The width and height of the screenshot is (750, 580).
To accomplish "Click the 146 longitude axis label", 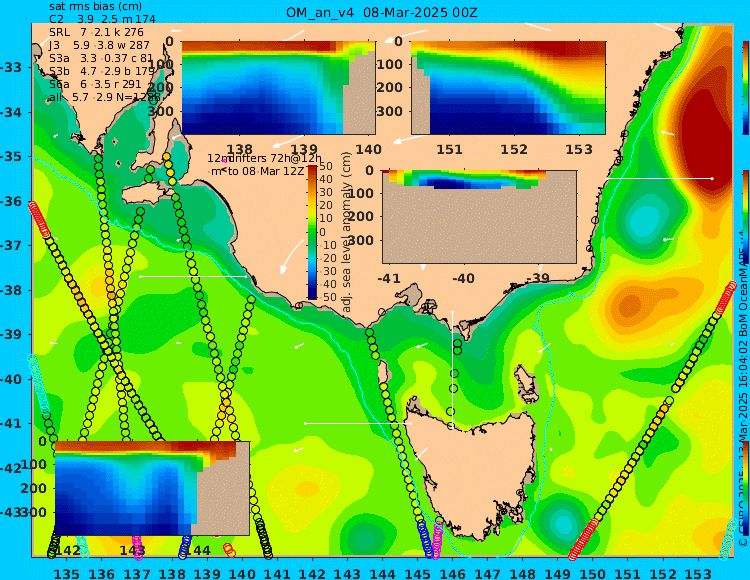I will pos(452,574).
